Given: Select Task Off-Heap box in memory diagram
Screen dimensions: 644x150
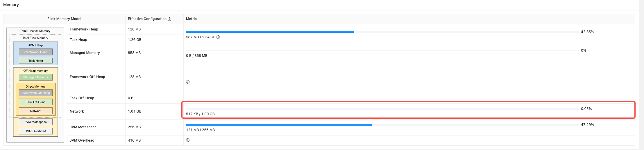Looking at the screenshot, I should [x=36, y=102].
